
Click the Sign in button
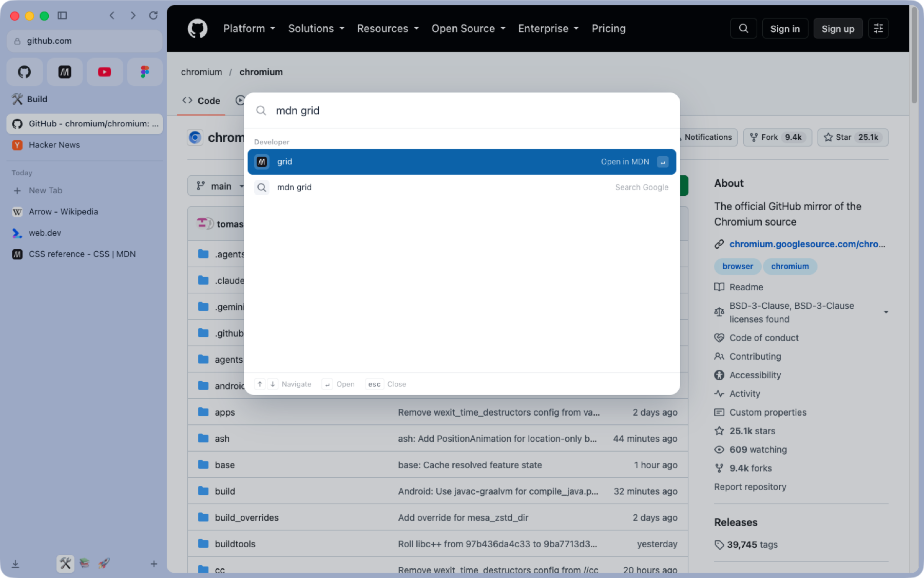click(785, 28)
